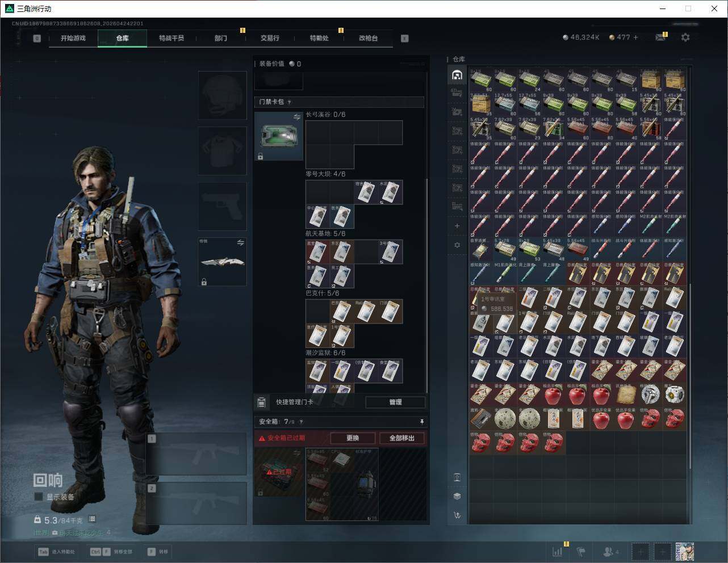Click the 安全箱已过期 warning text
This screenshot has height=563, width=728.
coord(286,438)
